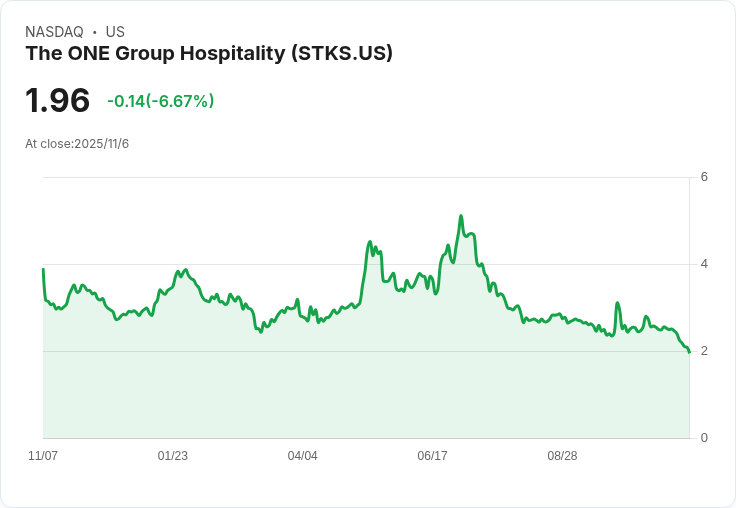Select the -0.14(-6.67%) price change text
Viewport: 736px width, 508px height.
160,101
